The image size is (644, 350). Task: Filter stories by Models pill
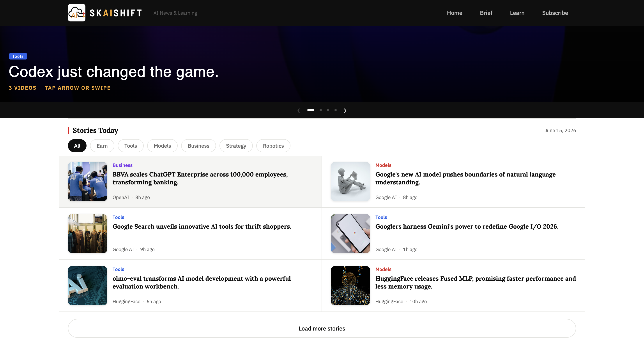coord(162,146)
